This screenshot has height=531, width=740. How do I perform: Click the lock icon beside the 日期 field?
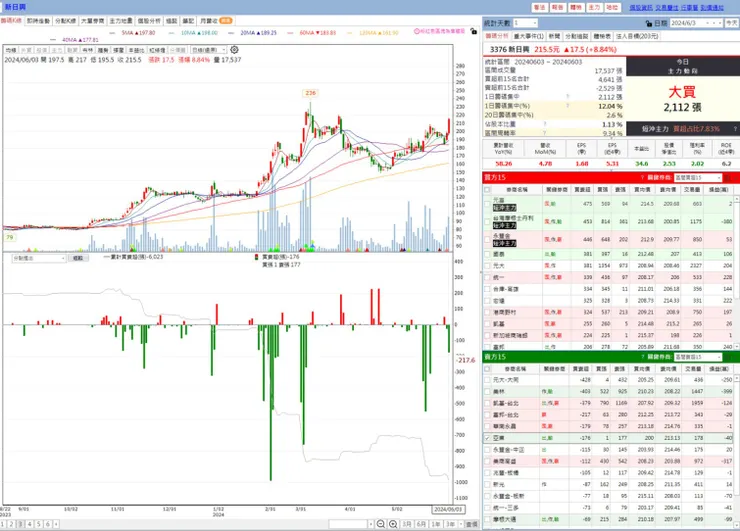(649, 23)
